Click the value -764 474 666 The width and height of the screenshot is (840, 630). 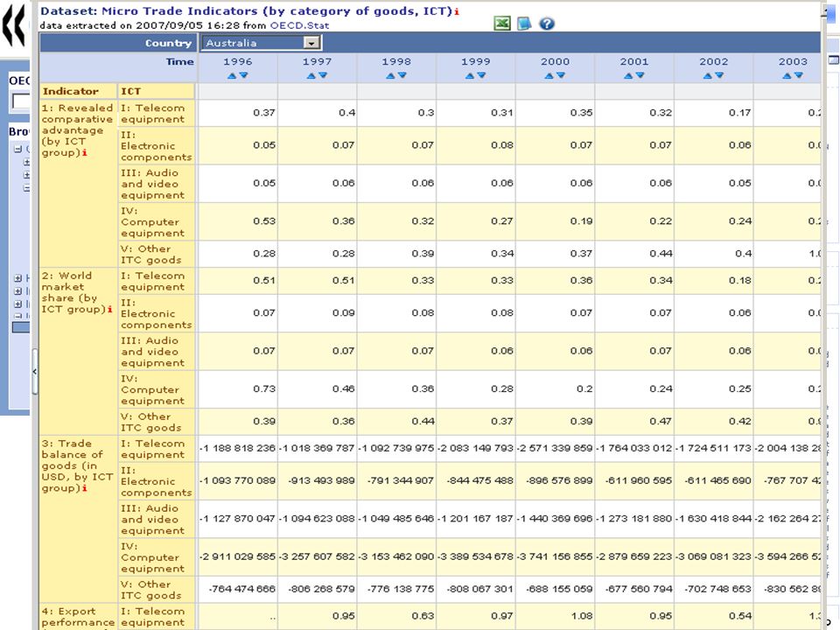pos(241,589)
